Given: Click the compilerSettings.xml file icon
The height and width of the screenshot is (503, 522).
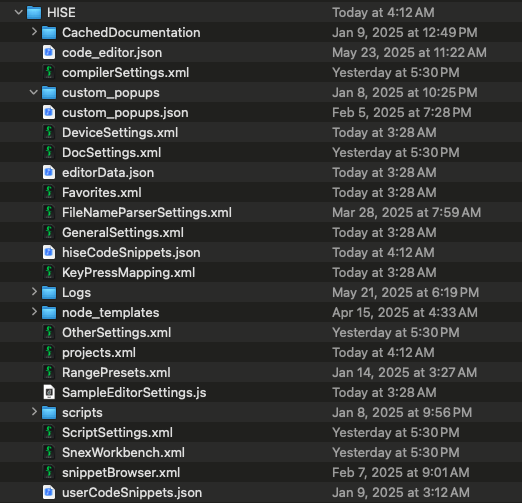Looking at the screenshot, I should (49, 72).
